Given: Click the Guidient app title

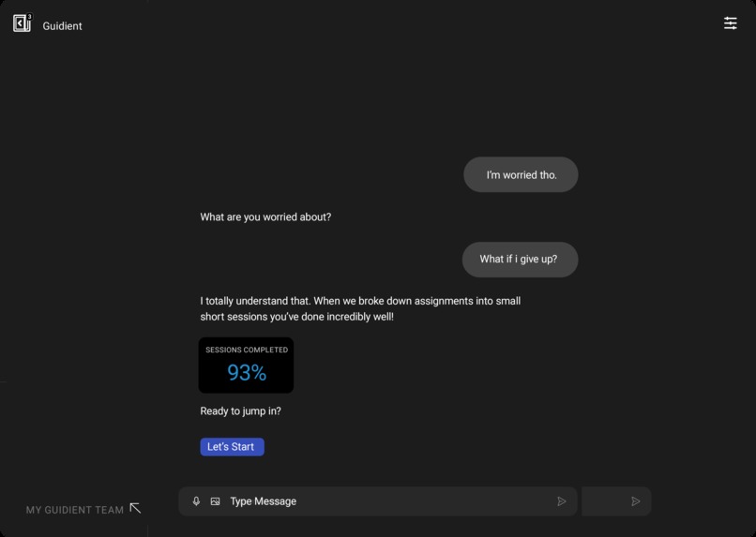Looking at the screenshot, I should (62, 26).
